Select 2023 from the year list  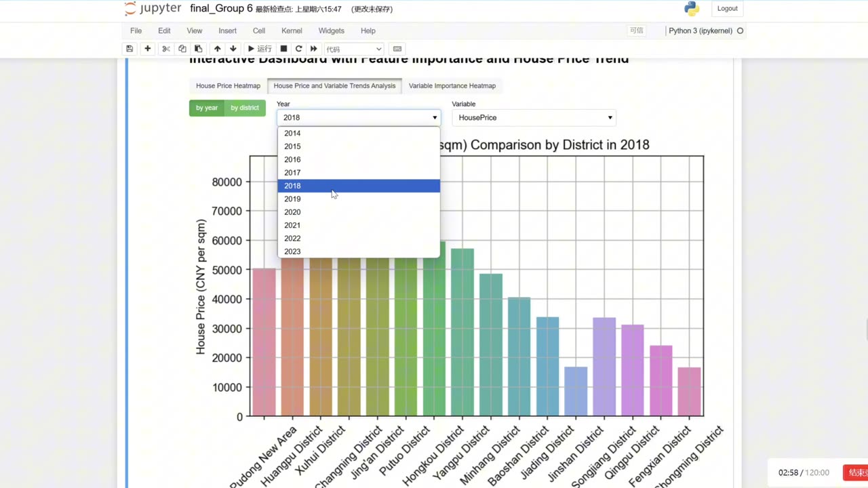click(x=359, y=251)
